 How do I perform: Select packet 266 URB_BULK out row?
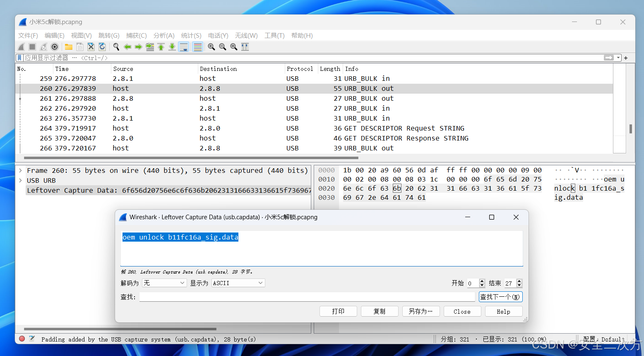pyautogui.click(x=314, y=148)
